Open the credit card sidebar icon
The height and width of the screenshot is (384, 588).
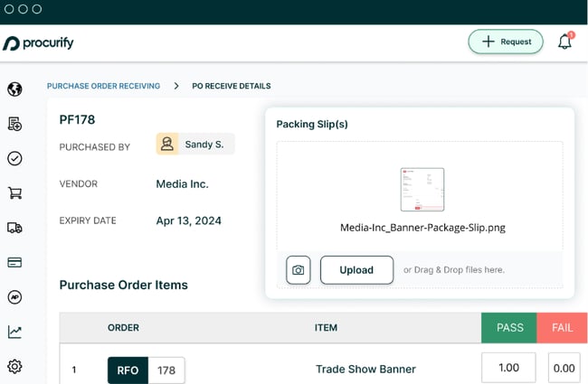14,262
